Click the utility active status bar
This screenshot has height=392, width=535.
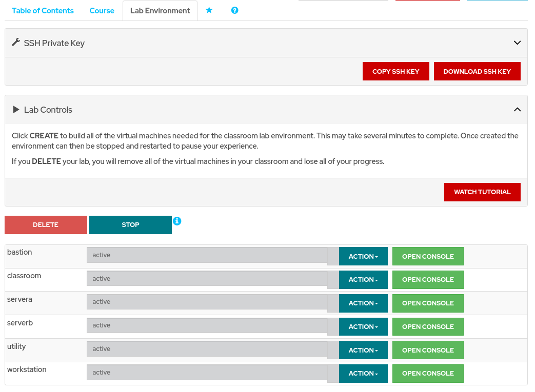(207, 349)
